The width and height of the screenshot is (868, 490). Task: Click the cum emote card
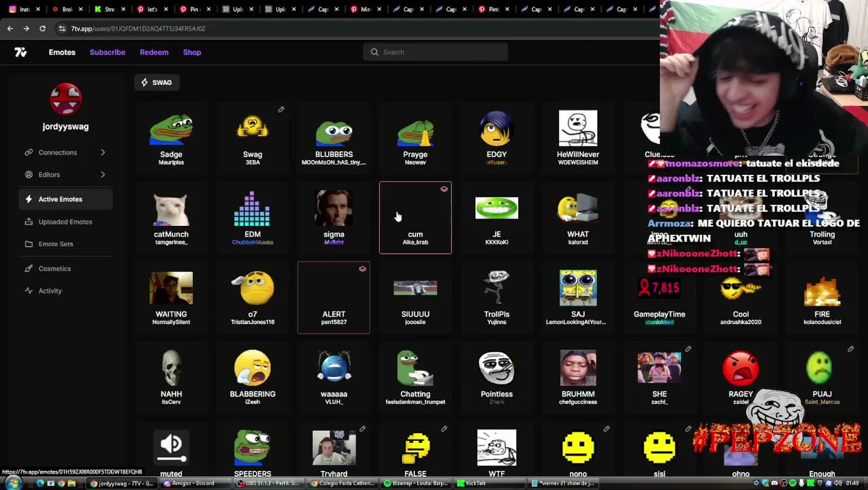(415, 218)
